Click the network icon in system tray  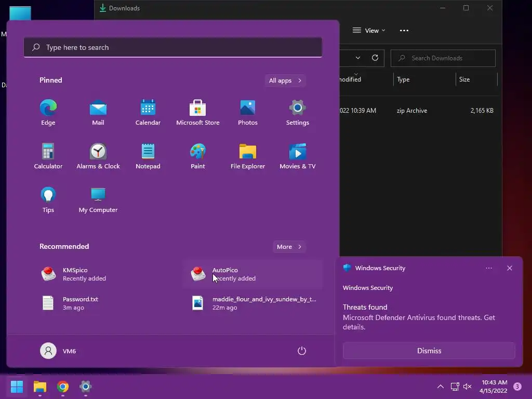pos(455,387)
